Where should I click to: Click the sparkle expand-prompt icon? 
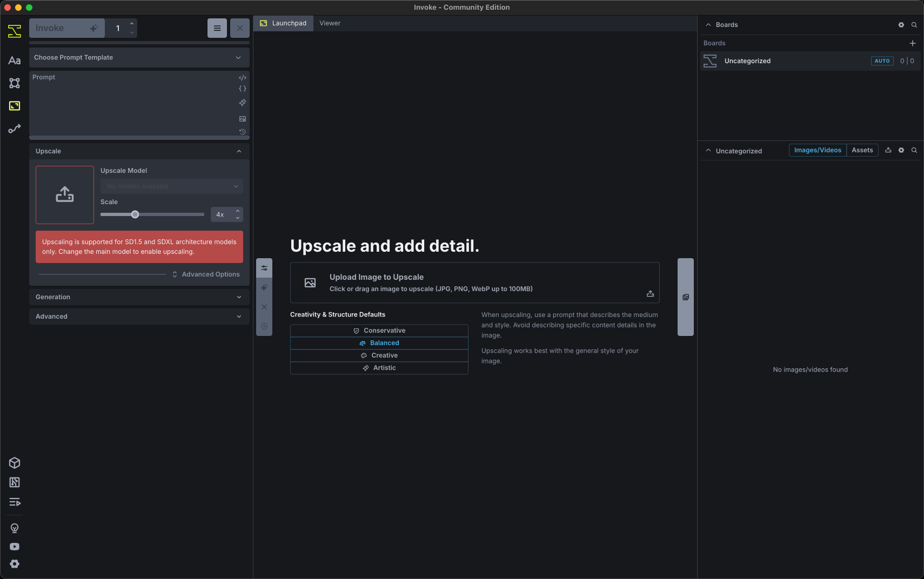coord(243,103)
